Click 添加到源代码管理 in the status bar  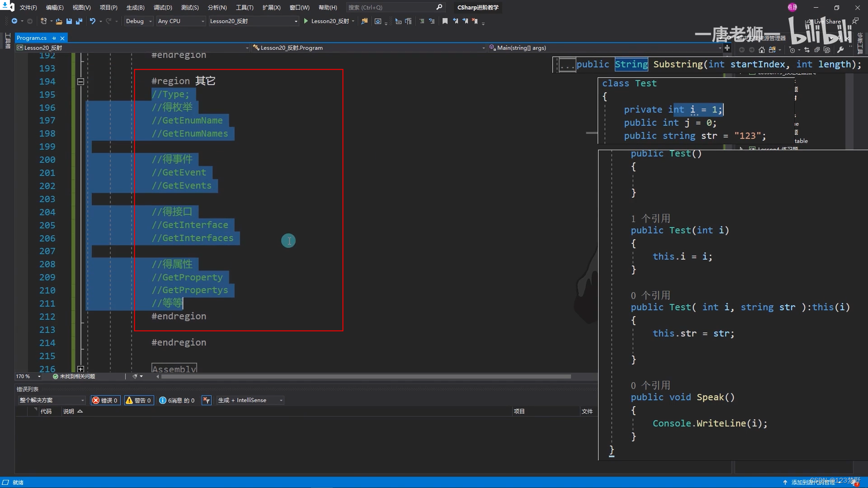[x=813, y=483]
